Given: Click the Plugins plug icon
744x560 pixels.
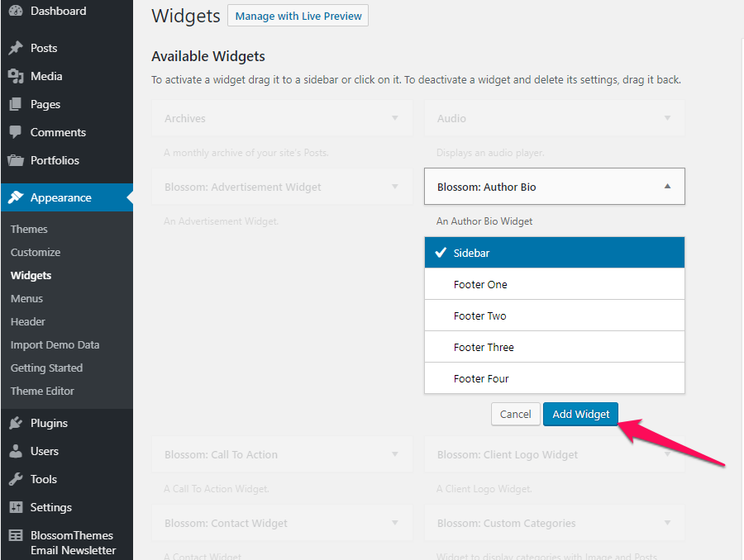Looking at the screenshot, I should point(16,423).
